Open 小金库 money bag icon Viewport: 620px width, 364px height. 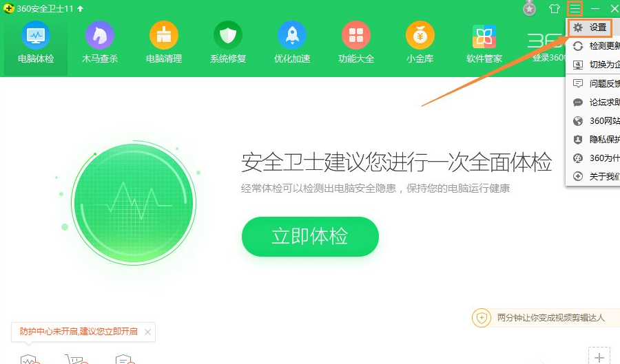tap(420, 36)
